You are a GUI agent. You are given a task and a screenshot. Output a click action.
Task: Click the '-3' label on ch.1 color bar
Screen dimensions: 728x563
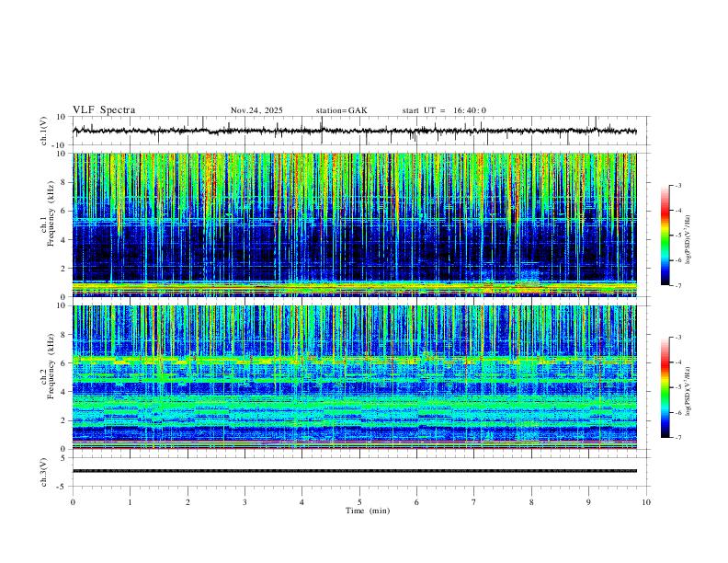(x=677, y=185)
